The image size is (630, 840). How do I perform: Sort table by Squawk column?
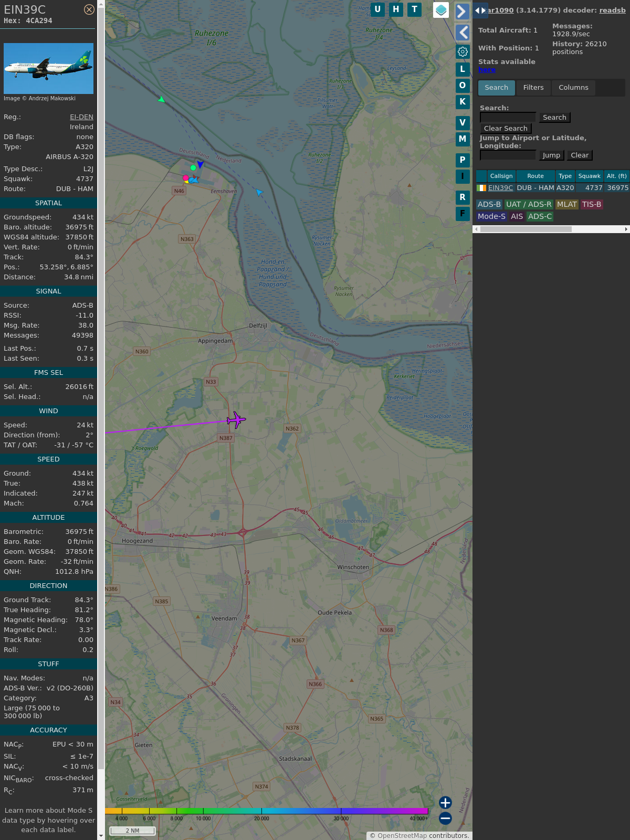pyautogui.click(x=590, y=176)
